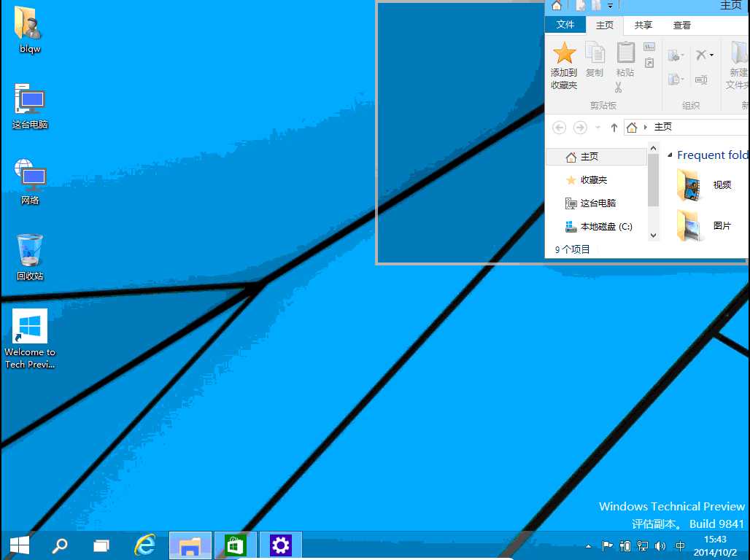Open the recent locations dropdown
Image resolution: width=750 pixels, height=560 pixels.
598,128
